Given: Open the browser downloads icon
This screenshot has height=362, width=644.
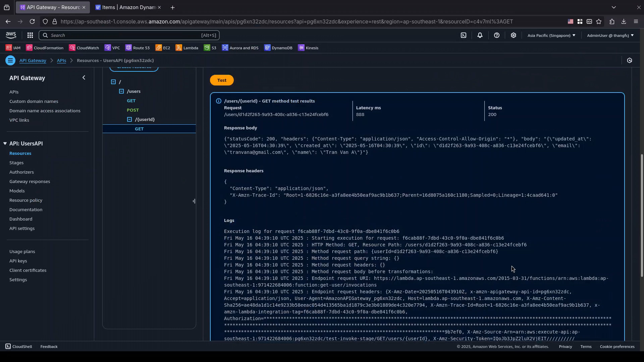Looking at the screenshot, I should coord(624,21).
